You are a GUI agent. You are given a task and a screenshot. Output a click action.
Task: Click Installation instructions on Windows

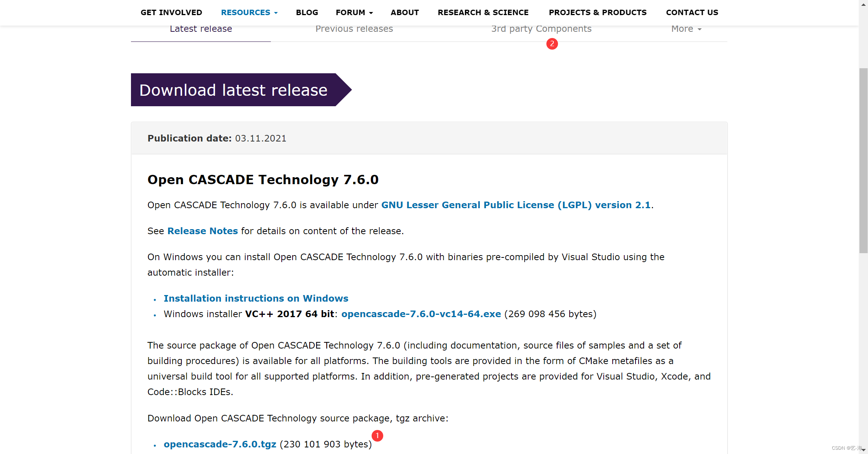[256, 299]
